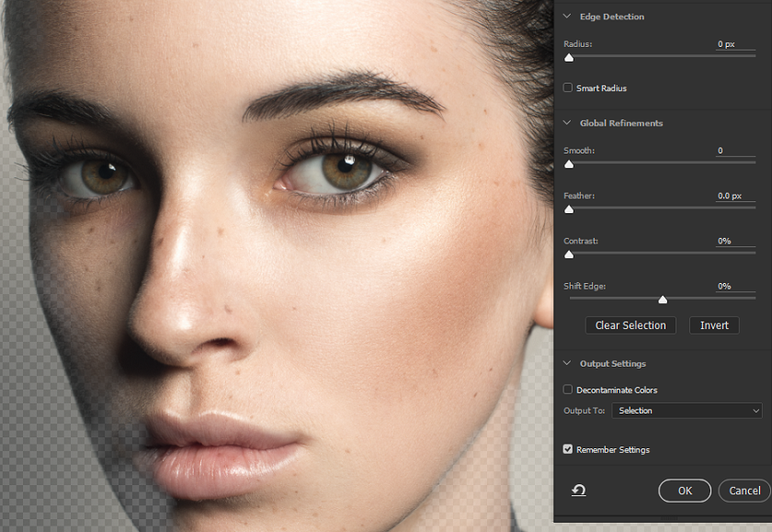Screen dimensions: 772x532
Task: Click the Cancel button
Action: (744, 491)
